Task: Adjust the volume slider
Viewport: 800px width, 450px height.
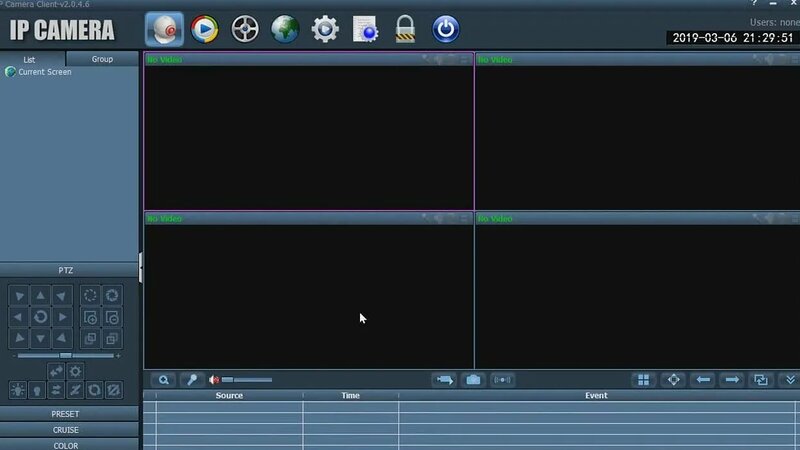Action: [247, 380]
